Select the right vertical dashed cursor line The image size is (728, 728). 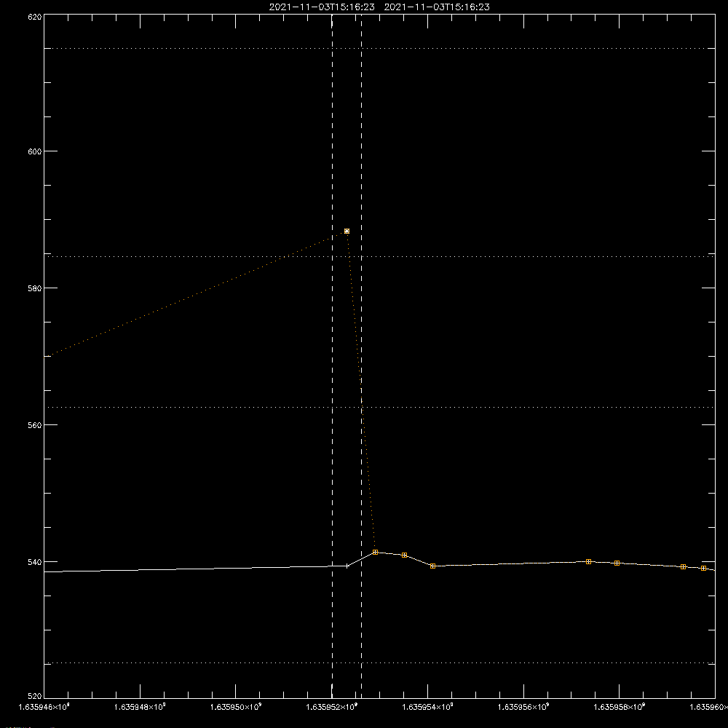(362, 356)
